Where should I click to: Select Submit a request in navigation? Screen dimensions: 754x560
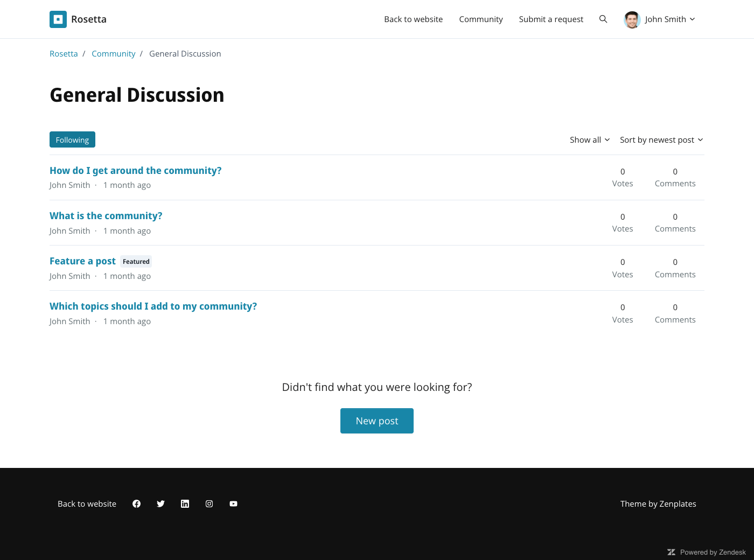pyautogui.click(x=551, y=19)
